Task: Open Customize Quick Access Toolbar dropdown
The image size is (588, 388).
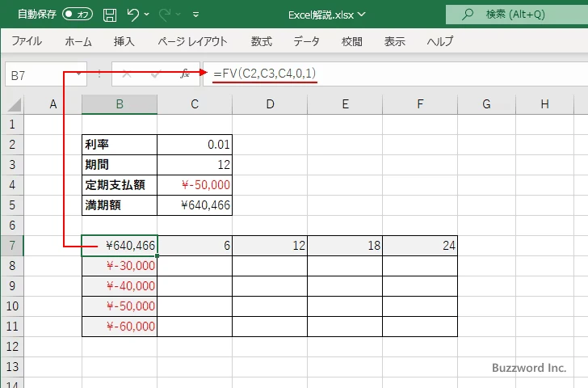Action: pyautogui.click(x=195, y=15)
